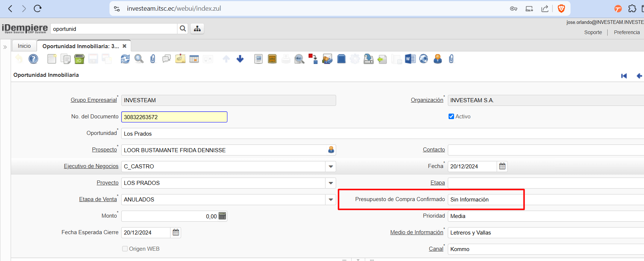644x261 pixels.
Task: Go to next record with the blue down arrow
Action: [240, 59]
